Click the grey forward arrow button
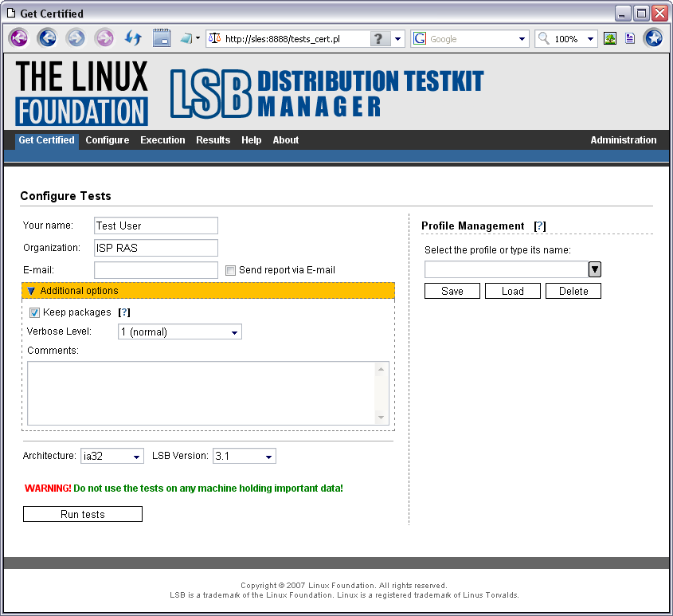This screenshot has width=673, height=616. [x=76, y=39]
